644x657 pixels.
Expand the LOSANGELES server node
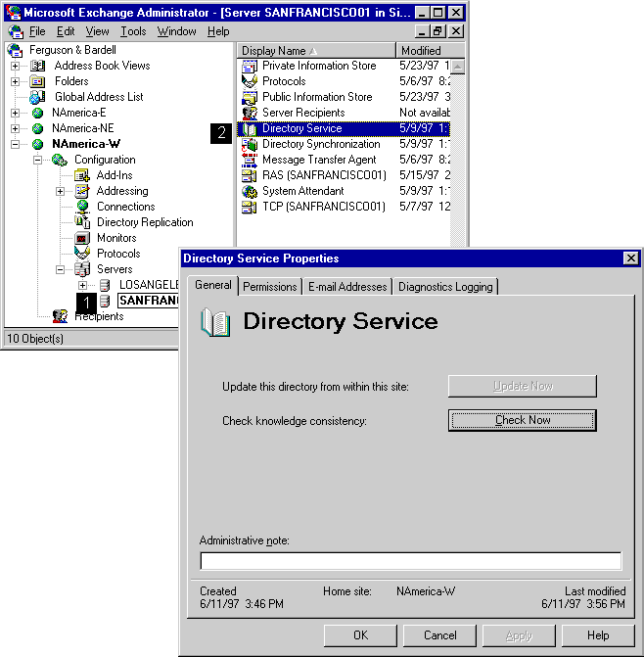(83, 286)
